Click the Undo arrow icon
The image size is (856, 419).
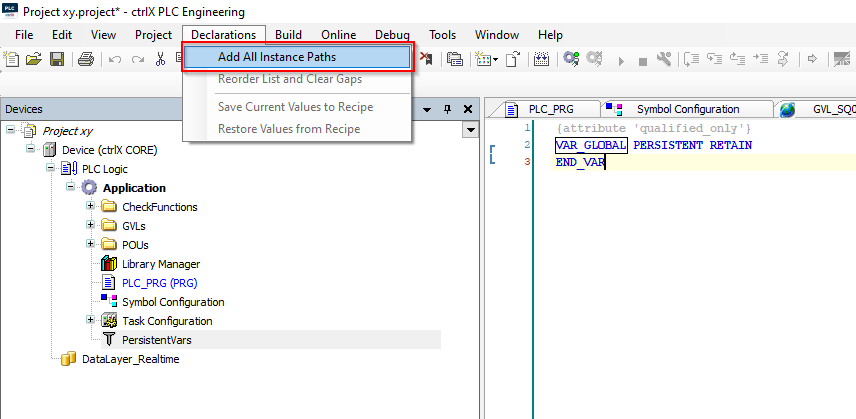pyautogui.click(x=115, y=59)
